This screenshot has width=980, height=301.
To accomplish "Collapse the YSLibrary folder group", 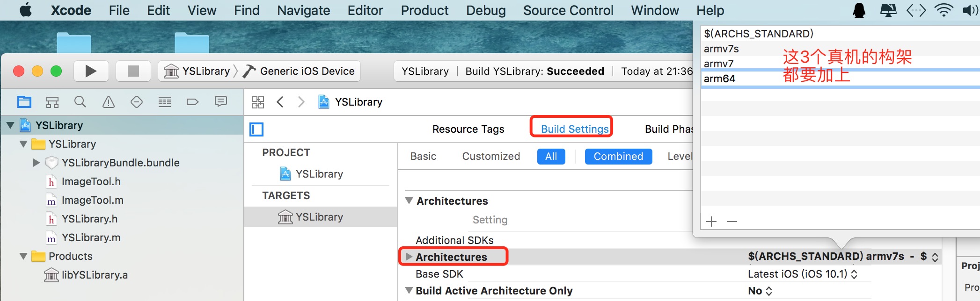I will tap(23, 144).
